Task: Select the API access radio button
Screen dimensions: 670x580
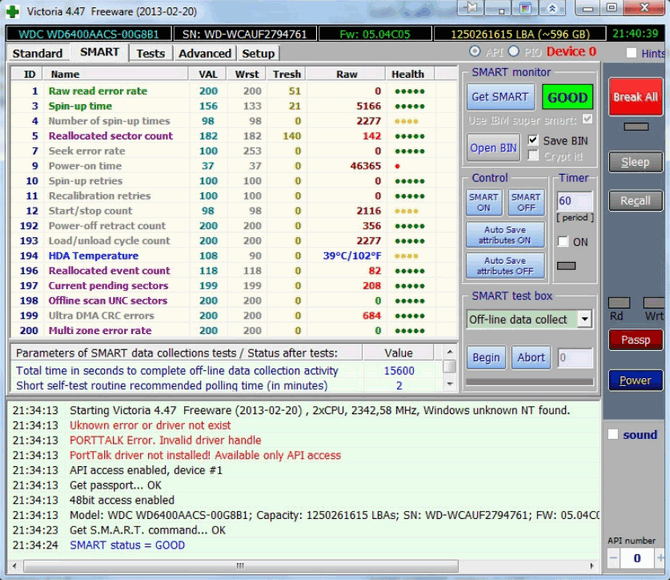Action: click(x=474, y=52)
